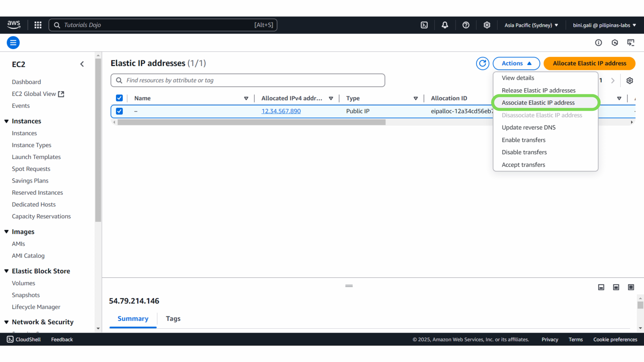Click Allocate Elastic IP address button
The height and width of the screenshot is (362, 644).
click(x=589, y=63)
